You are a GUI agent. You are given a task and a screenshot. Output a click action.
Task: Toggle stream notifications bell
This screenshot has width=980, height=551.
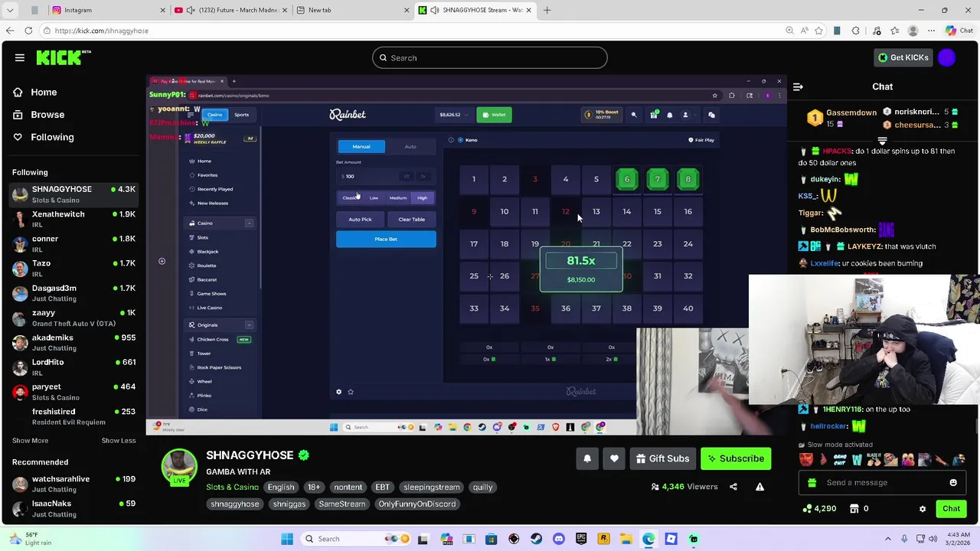(x=587, y=458)
